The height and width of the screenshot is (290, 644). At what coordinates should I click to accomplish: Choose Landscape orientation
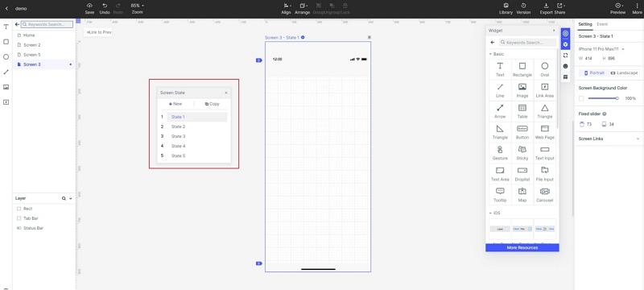point(625,72)
